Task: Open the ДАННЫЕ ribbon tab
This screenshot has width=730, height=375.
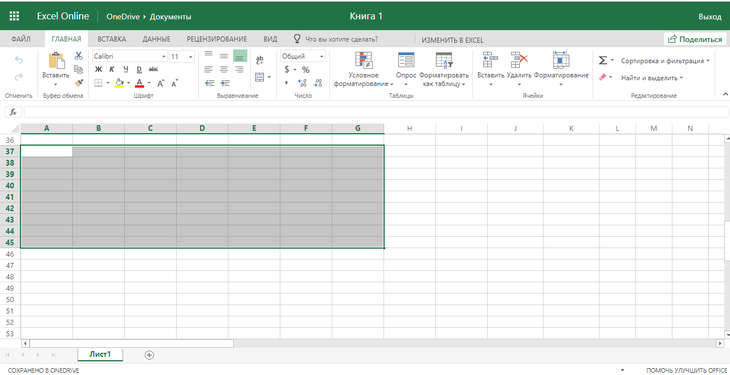Action: [x=156, y=40]
